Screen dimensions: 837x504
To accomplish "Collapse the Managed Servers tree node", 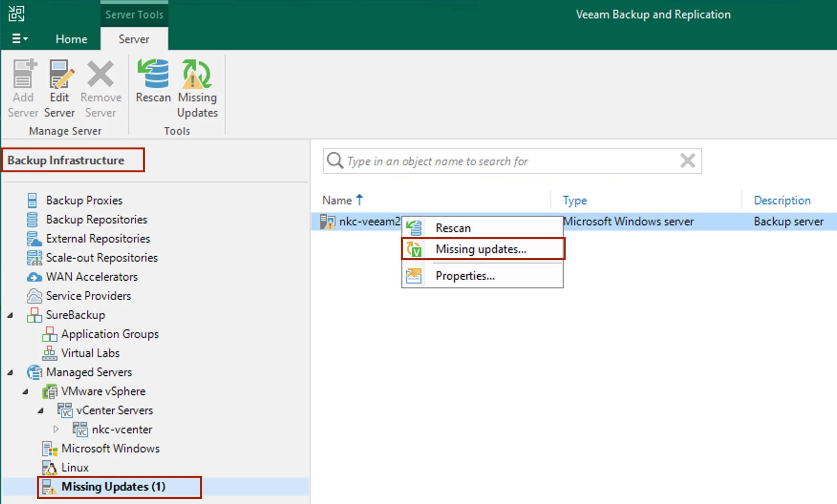I will coord(11,372).
